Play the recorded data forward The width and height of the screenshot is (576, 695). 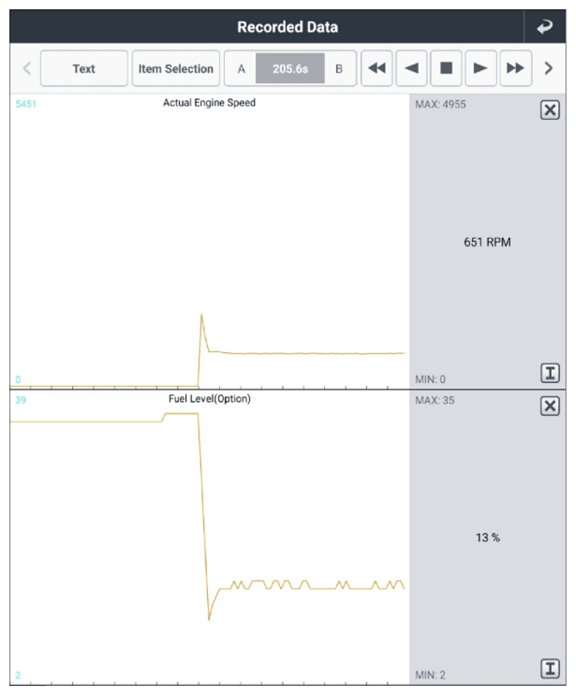tap(481, 68)
